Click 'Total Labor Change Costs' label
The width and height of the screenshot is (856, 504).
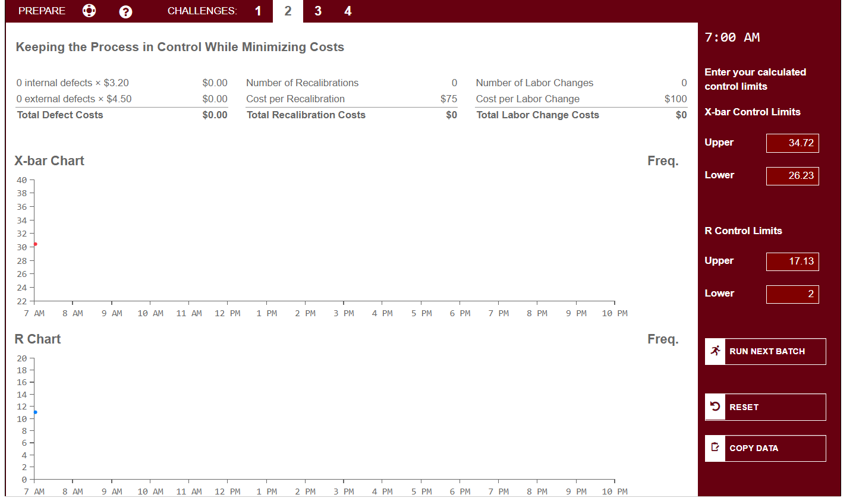537,115
